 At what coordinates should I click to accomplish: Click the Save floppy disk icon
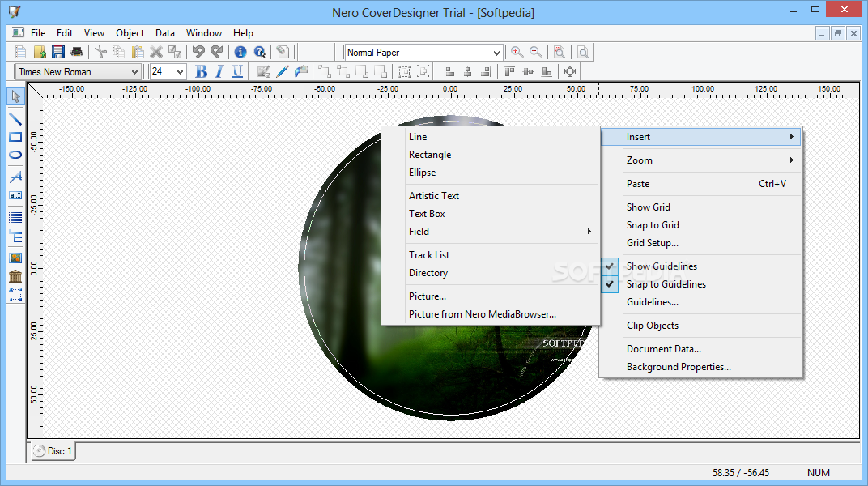pyautogui.click(x=58, y=52)
